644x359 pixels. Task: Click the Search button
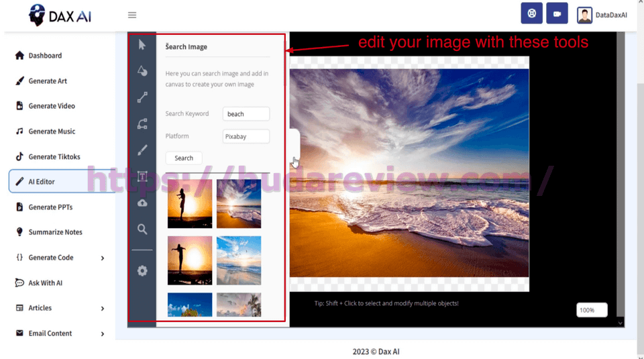coord(184,158)
